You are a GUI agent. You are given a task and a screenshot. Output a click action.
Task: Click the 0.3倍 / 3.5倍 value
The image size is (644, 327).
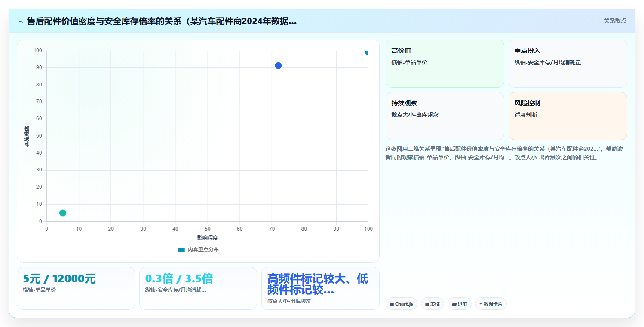(x=179, y=279)
